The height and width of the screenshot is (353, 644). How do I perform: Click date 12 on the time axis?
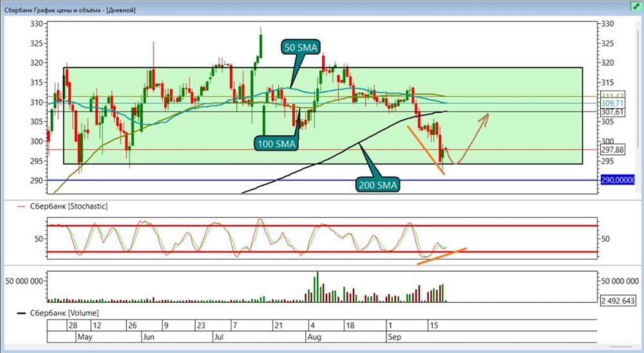(97, 325)
